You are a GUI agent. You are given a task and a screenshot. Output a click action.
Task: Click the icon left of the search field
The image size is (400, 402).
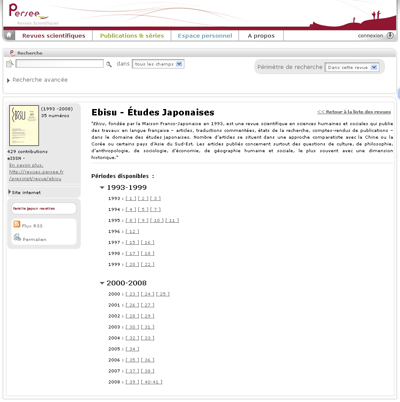(x=10, y=64)
